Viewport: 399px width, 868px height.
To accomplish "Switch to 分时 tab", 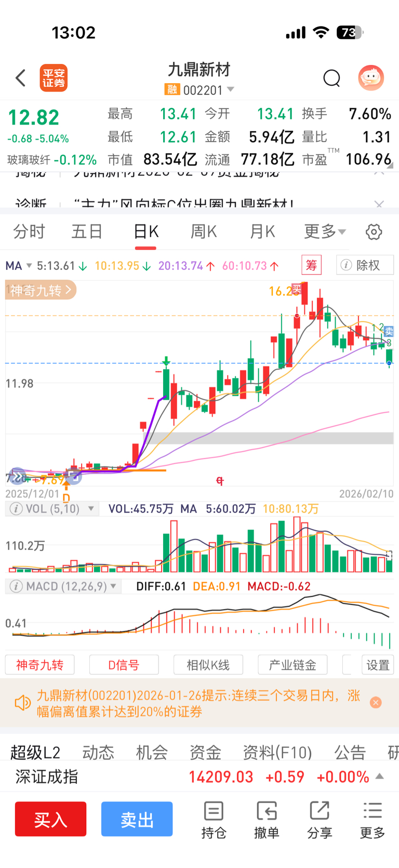I will click(29, 231).
